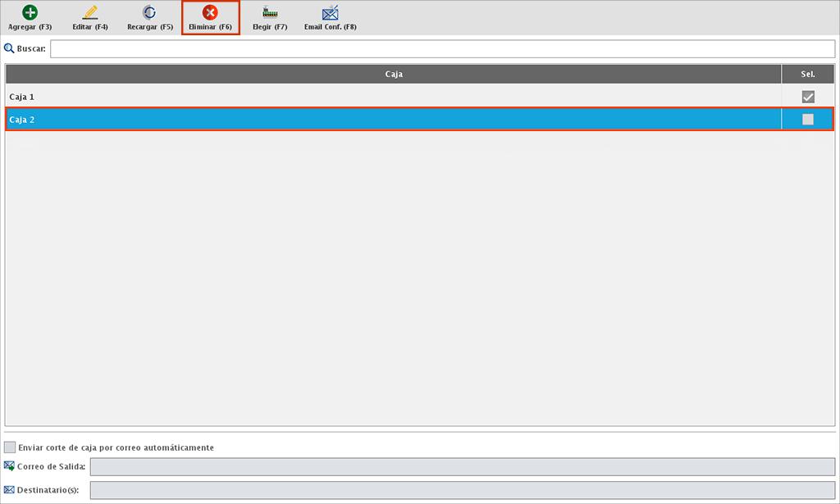
Task: Focus the Buscar search field
Action: 443,49
